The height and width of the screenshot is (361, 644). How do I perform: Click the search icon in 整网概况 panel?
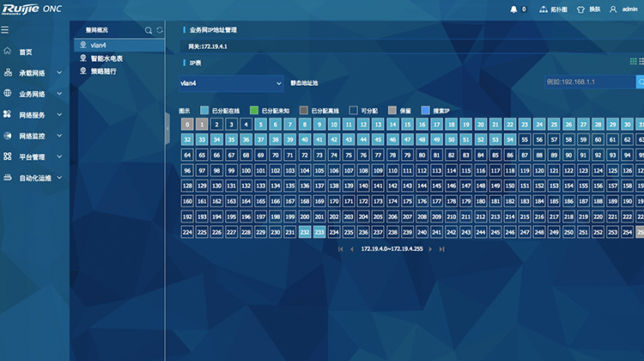click(x=149, y=30)
